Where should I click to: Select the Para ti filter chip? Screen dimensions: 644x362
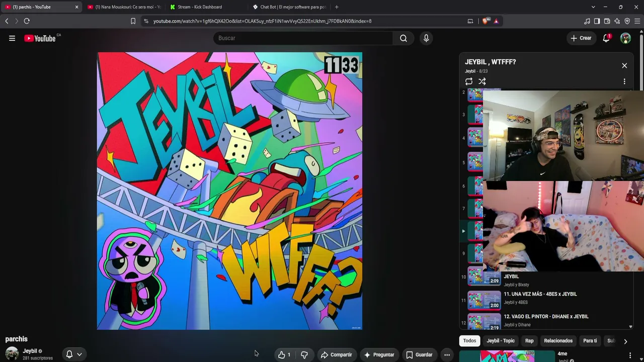(590, 341)
